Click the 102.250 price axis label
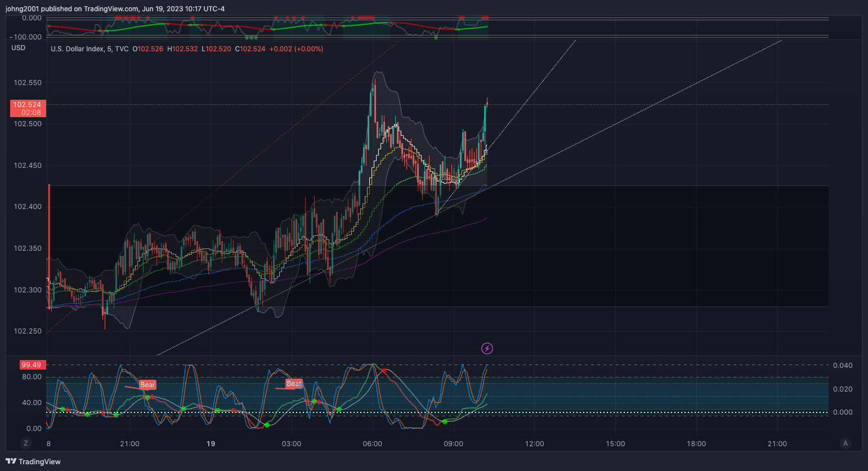Viewport: 868px width, 471px height. tap(28, 331)
